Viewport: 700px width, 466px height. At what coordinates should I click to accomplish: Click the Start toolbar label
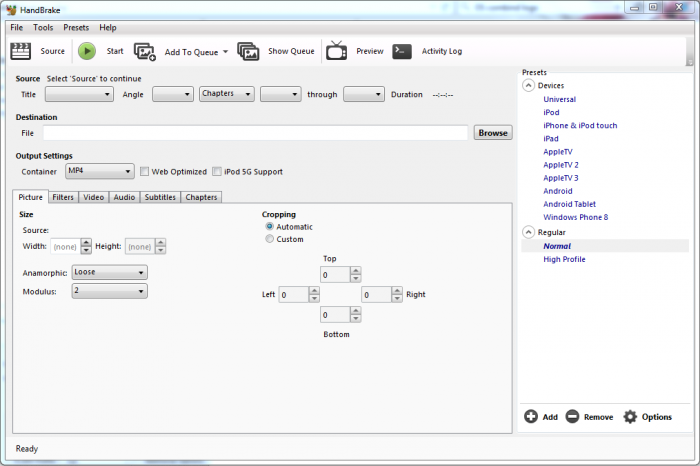pyautogui.click(x=115, y=51)
